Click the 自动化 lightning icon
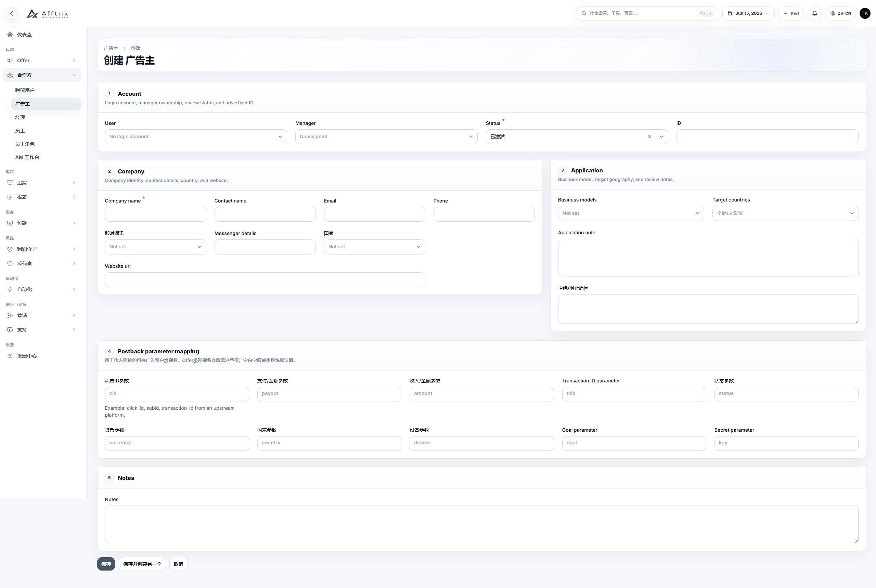 (x=10, y=289)
